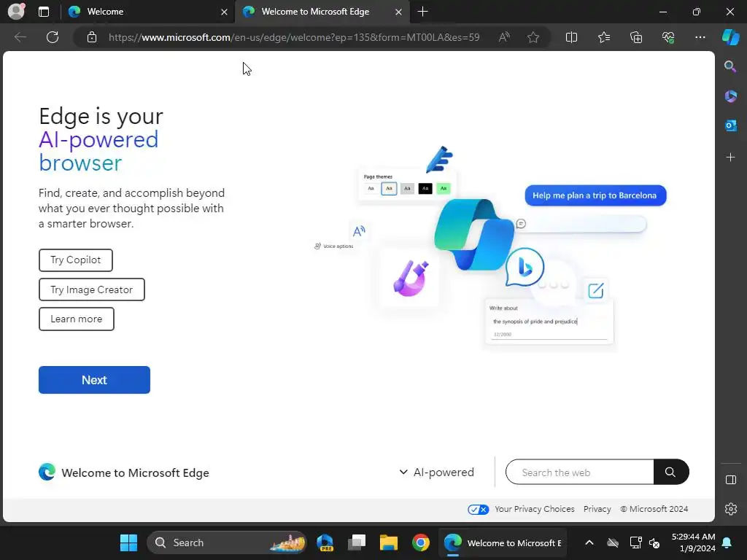
Task: Open Task View in taskbar
Action: tap(357, 542)
